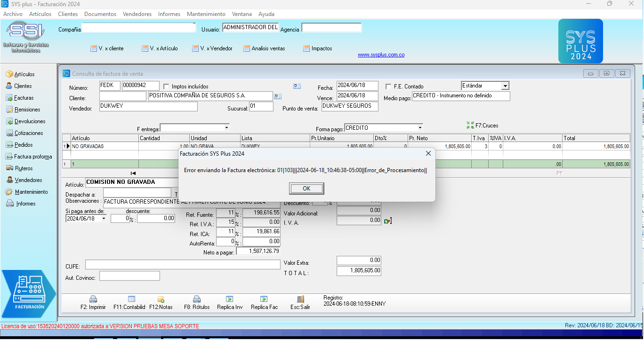Open the Impactos toolbar report
The width and height of the screenshot is (644, 340).
[318, 48]
